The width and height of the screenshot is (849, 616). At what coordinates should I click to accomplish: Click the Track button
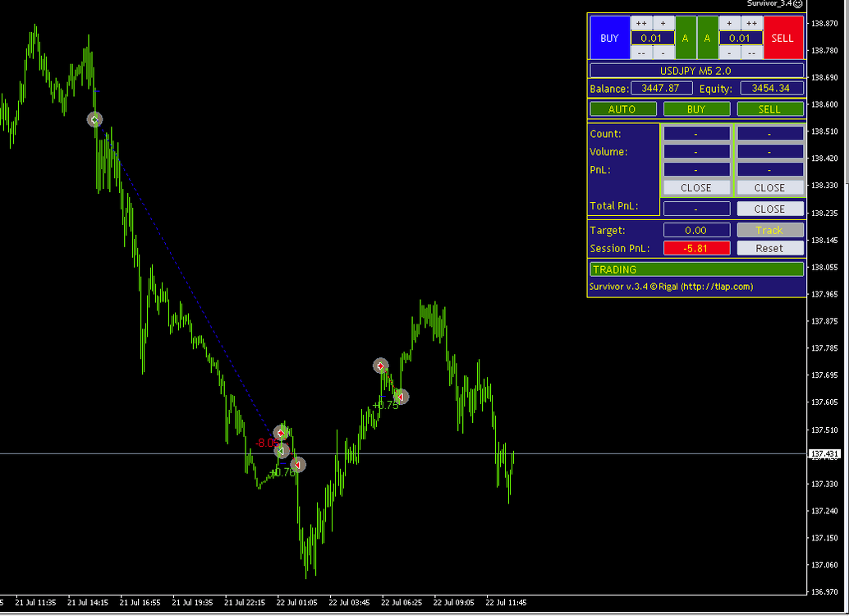tap(770, 230)
